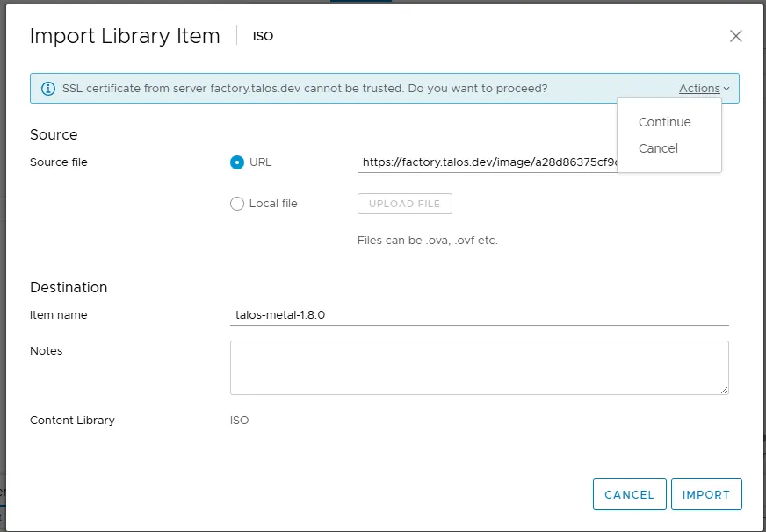
Task: Close the Import Library Item dialog
Action: pyautogui.click(x=736, y=36)
